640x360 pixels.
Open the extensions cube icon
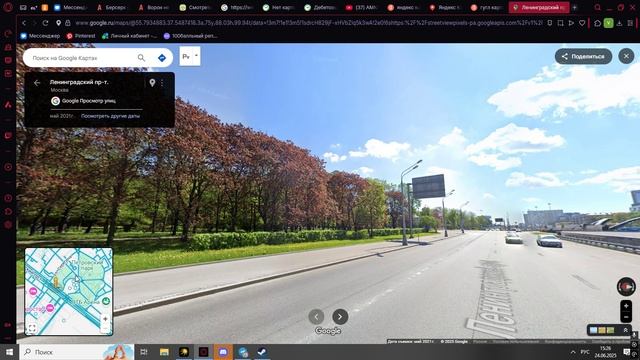pos(597,23)
